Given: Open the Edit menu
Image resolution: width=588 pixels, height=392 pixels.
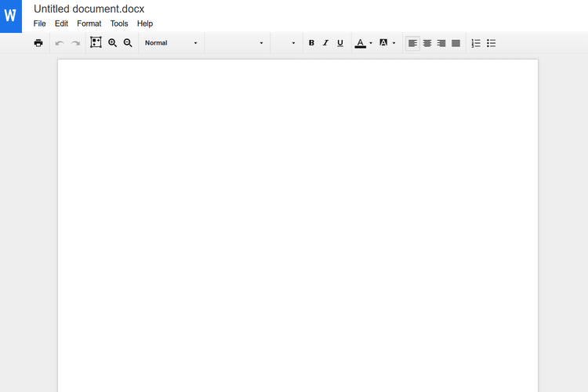Looking at the screenshot, I should 61,24.
